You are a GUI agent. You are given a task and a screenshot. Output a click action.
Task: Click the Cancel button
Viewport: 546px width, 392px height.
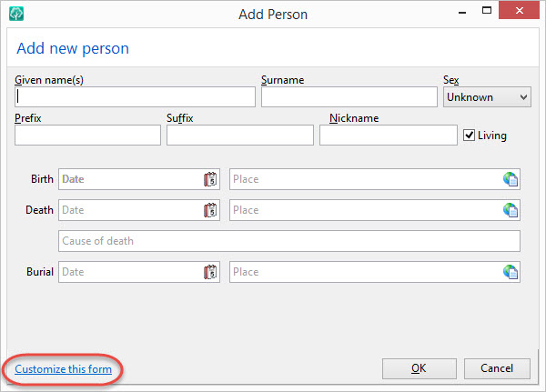(497, 368)
